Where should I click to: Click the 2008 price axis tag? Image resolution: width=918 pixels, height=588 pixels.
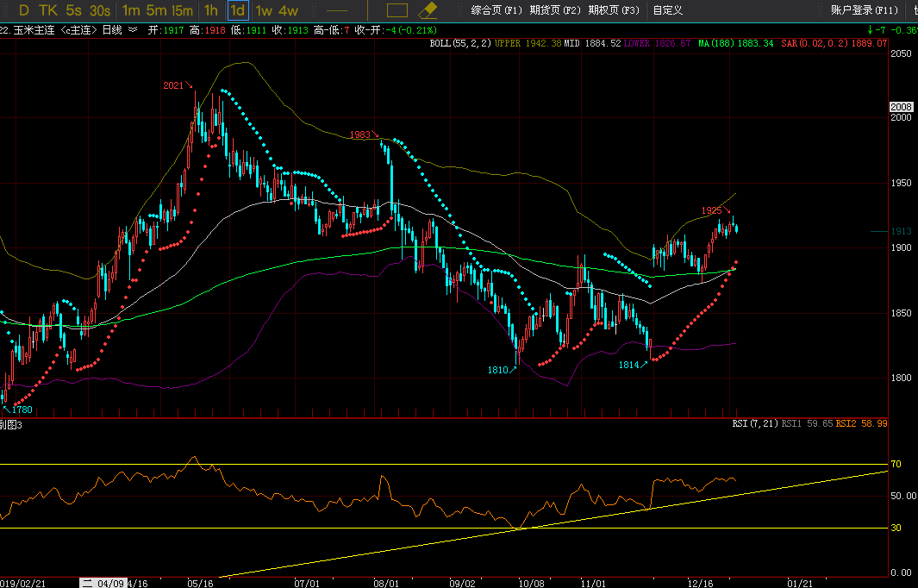tap(901, 107)
